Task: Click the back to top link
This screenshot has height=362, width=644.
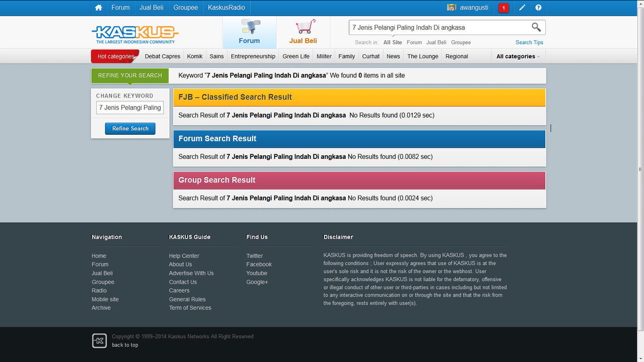Action: pyautogui.click(x=125, y=345)
